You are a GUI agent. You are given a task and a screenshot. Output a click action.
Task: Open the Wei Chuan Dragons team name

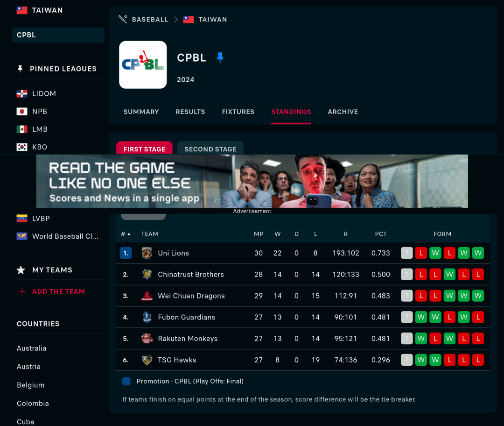[191, 296]
